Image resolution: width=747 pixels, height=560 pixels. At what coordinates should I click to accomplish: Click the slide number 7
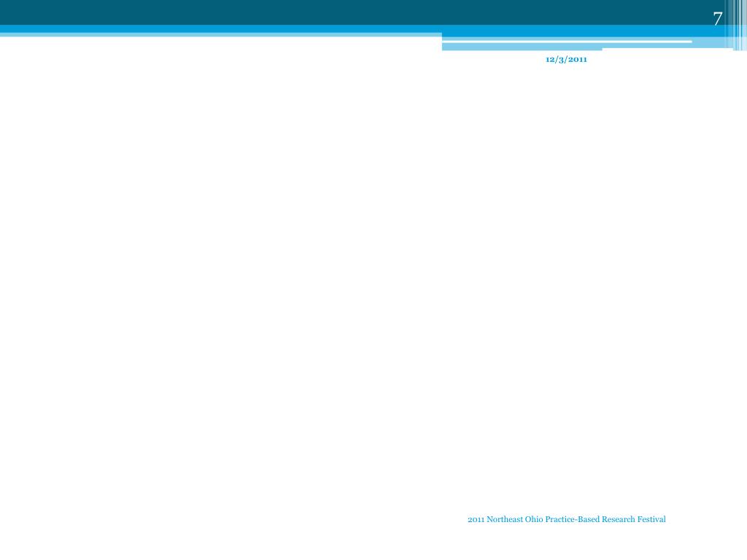pyautogui.click(x=718, y=19)
